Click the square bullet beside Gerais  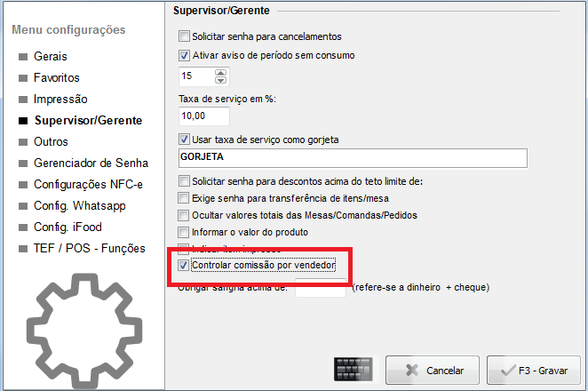click(x=23, y=57)
